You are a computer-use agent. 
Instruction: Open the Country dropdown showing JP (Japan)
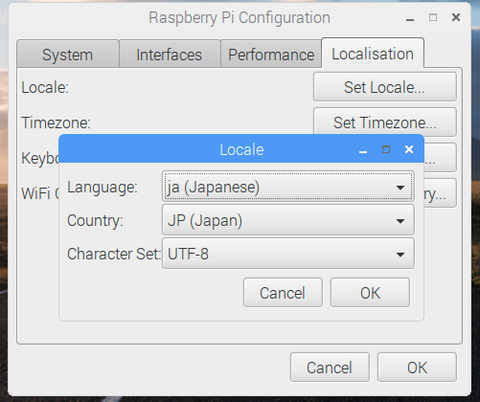pyautogui.click(x=288, y=220)
